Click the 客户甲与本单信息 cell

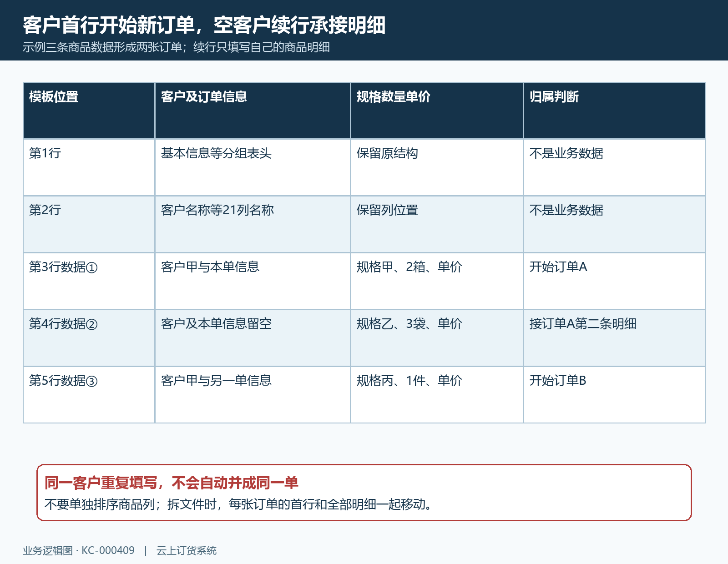pyautogui.click(x=253, y=281)
